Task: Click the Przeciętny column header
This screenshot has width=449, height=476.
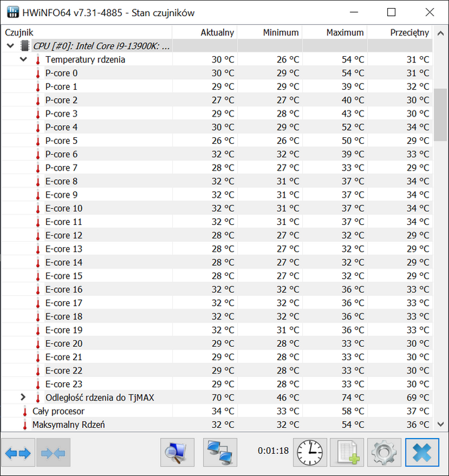Action: 400,33
